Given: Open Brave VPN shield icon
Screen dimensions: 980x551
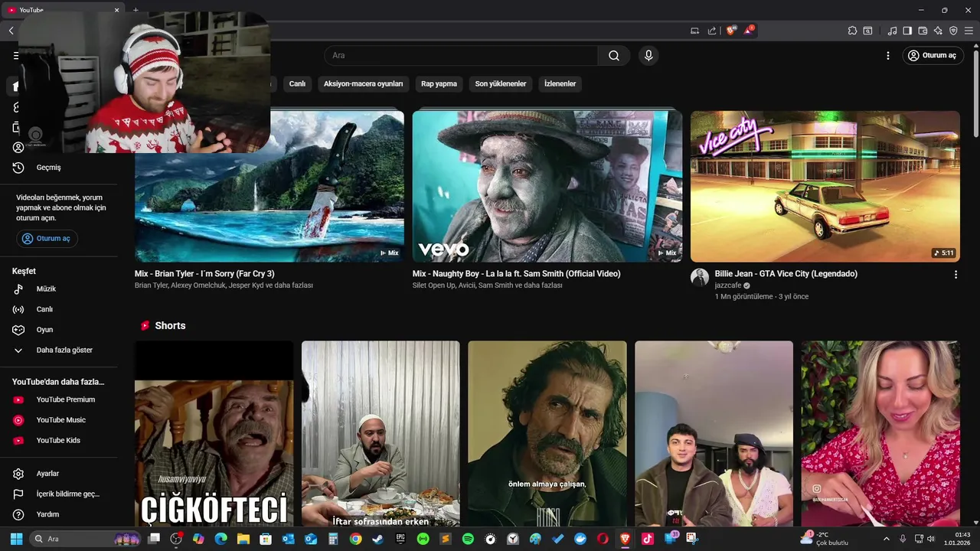Looking at the screenshot, I should point(953,31).
